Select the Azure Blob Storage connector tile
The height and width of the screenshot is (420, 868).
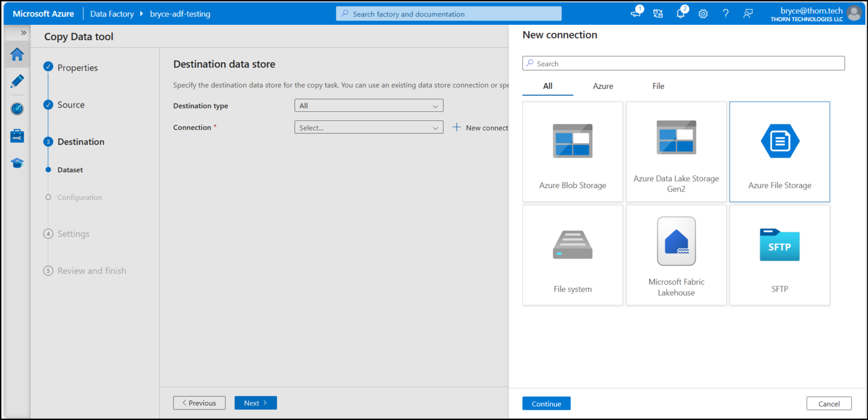pyautogui.click(x=572, y=151)
